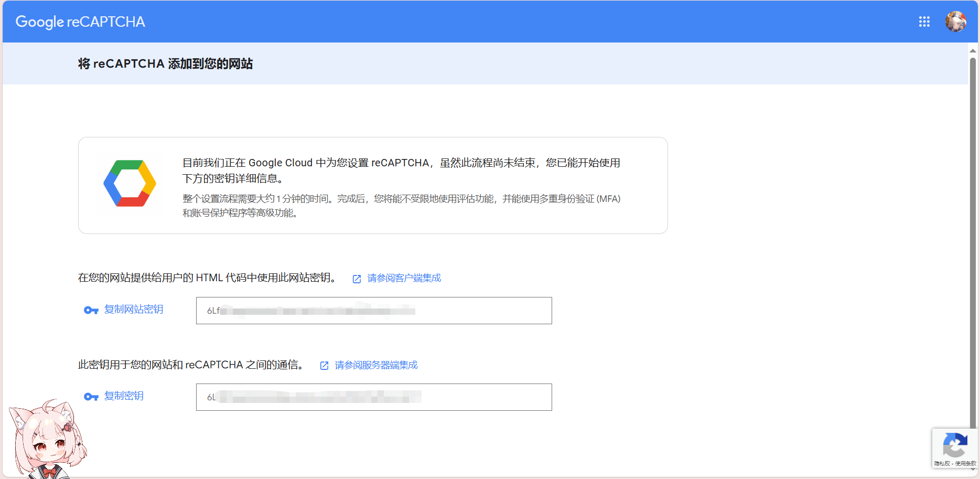The height and width of the screenshot is (479, 980).
Task: Click the key icon beside 复制网站密钥
Action: click(x=91, y=310)
